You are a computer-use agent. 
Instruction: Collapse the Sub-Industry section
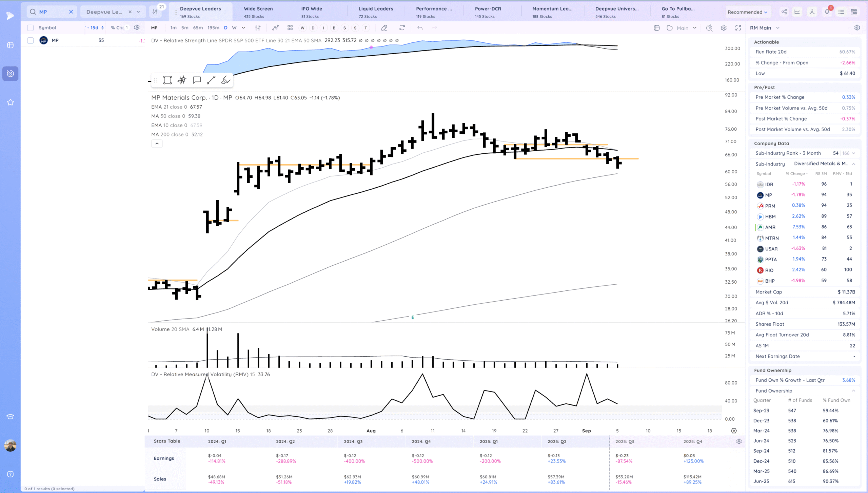point(853,164)
